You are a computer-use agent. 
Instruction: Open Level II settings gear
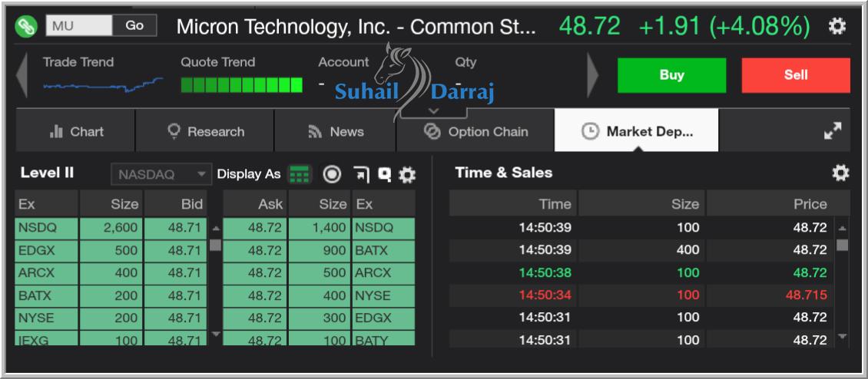pos(407,175)
